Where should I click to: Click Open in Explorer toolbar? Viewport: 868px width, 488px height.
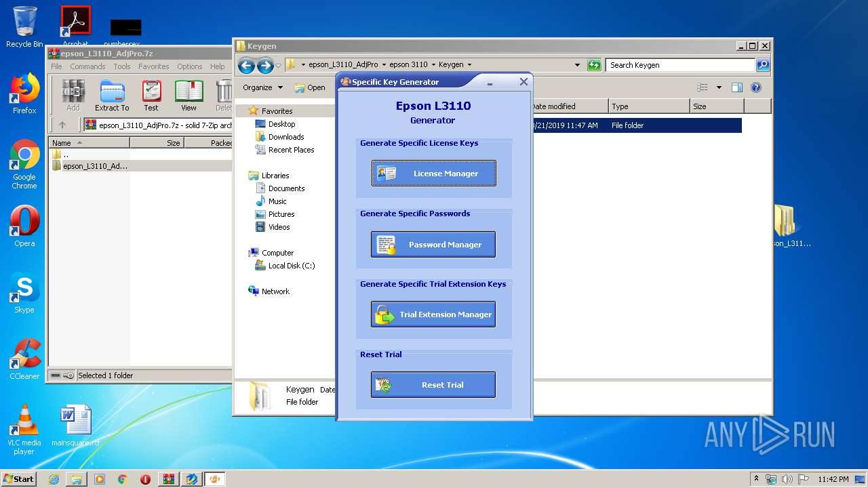pyautogui.click(x=310, y=87)
